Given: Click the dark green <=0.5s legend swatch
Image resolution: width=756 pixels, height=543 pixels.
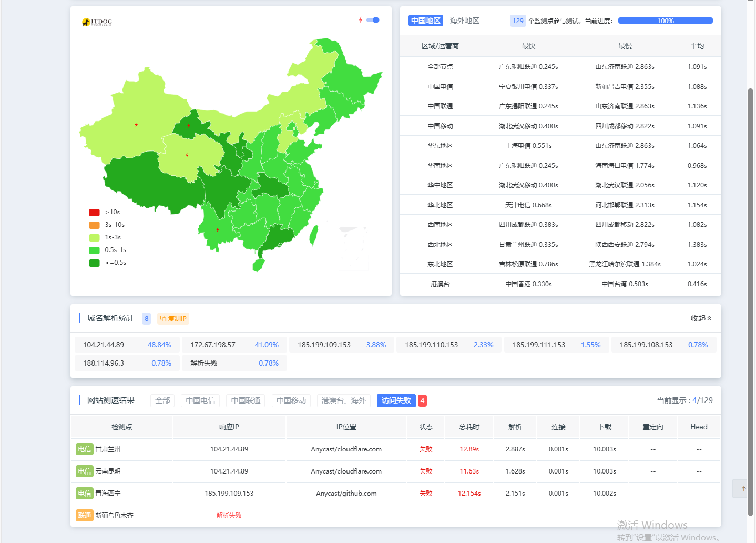Looking at the screenshot, I should [95, 263].
